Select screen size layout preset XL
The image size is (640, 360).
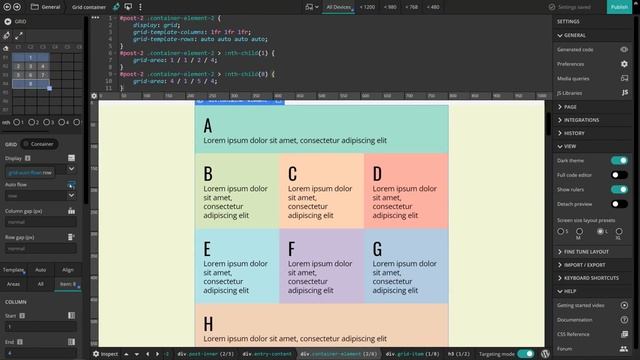pyautogui.click(x=619, y=231)
